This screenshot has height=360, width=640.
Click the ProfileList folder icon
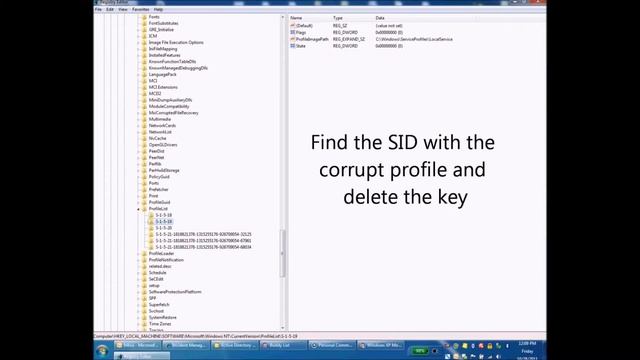[144, 209]
